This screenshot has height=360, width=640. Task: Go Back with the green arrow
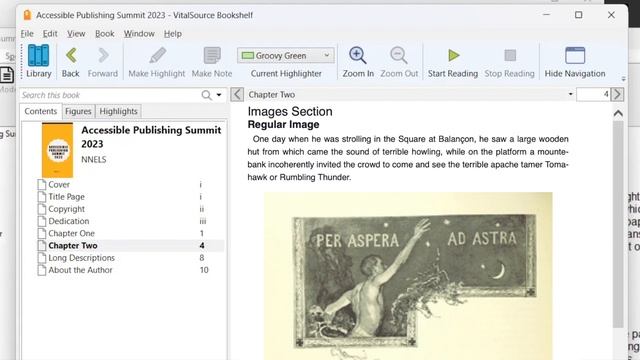coord(71,61)
